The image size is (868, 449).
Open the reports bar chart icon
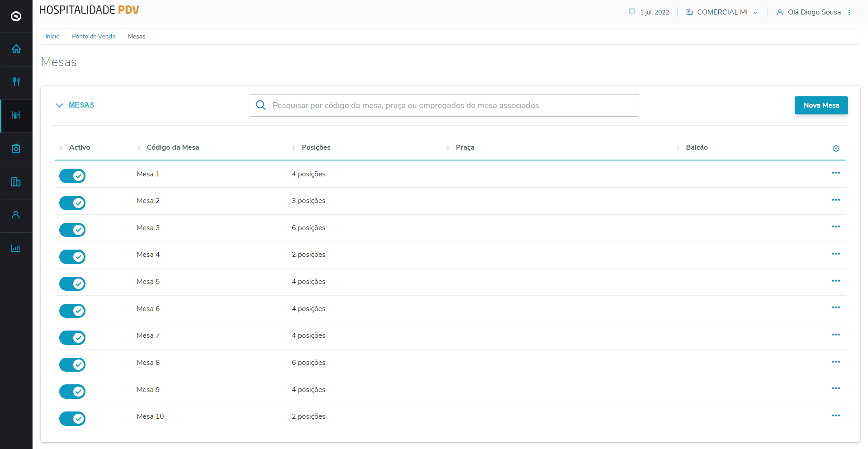[16, 248]
